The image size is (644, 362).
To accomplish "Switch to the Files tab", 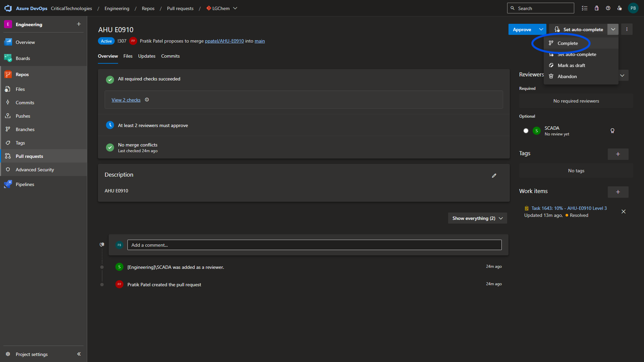I will pyautogui.click(x=128, y=56).
